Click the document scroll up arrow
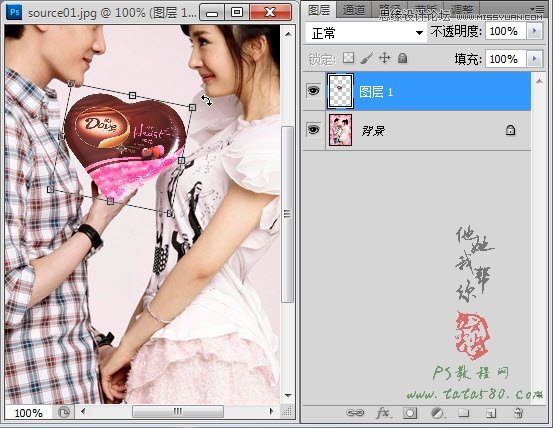This screenshot has width=553, height=428. coord(288,34)
